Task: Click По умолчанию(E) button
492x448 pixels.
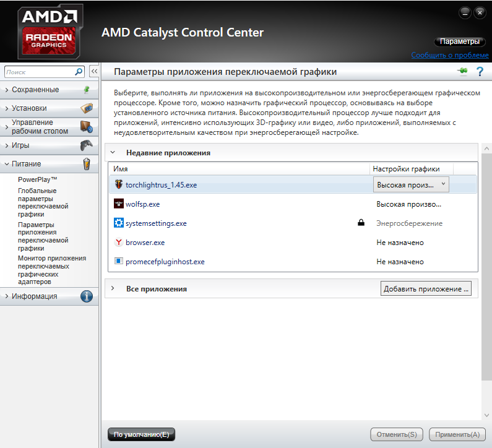Action: tap(141, 434)
